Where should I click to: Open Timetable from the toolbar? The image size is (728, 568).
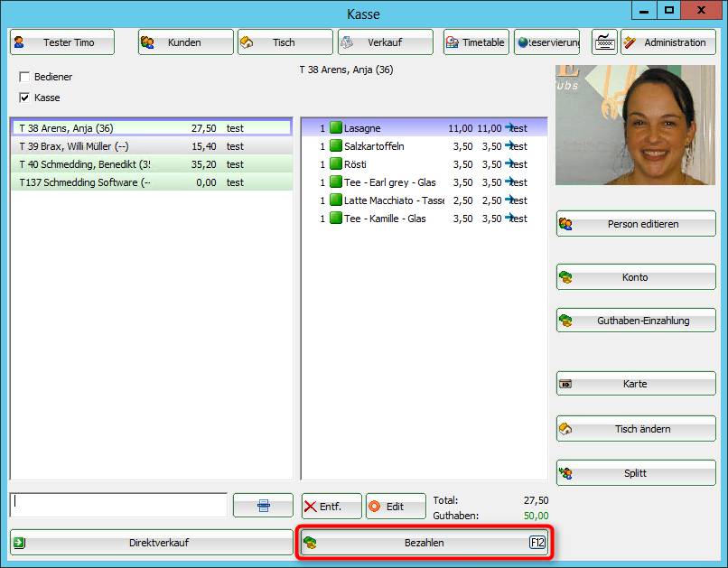point(476,42)
